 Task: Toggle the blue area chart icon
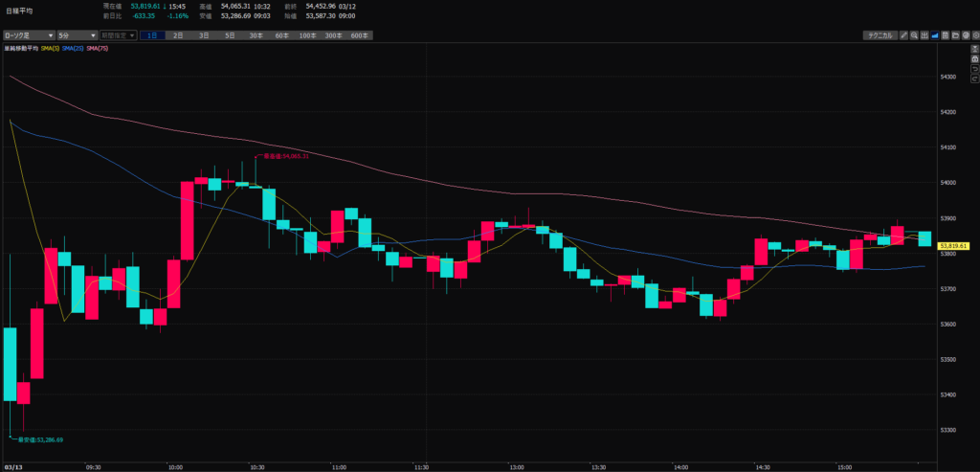point(935,35)
